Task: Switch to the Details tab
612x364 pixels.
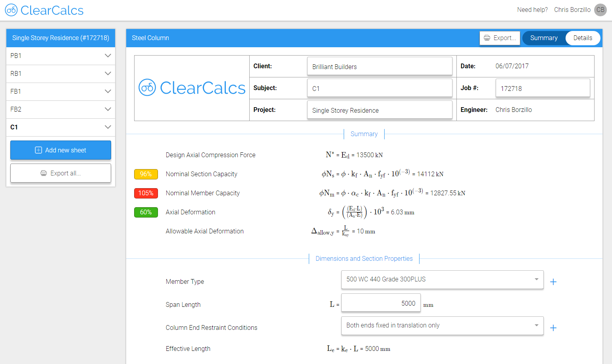Action: tap(583, 38)
